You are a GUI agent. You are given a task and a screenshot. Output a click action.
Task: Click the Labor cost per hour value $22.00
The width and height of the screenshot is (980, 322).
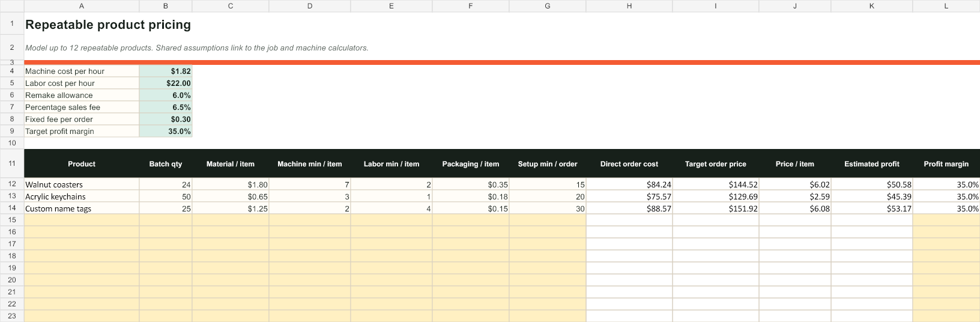[166, 83]
